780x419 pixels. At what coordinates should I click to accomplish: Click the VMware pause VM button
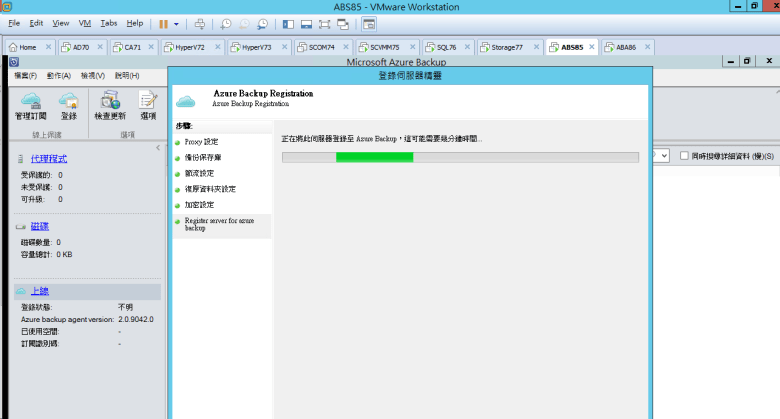click(162, 23)
